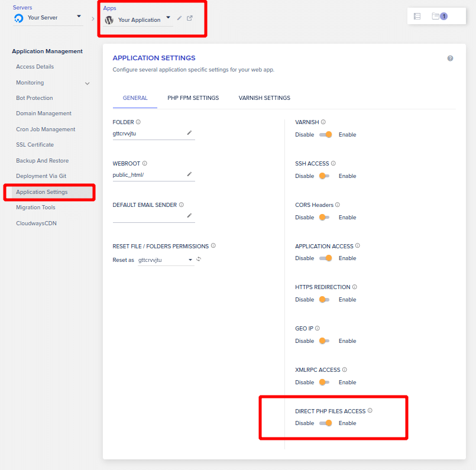Edit the WEBROOT field pencil icon
Image resolution: width=476 pixels, height=470 pixels.
pyautogui.click(x=189, y=174)
